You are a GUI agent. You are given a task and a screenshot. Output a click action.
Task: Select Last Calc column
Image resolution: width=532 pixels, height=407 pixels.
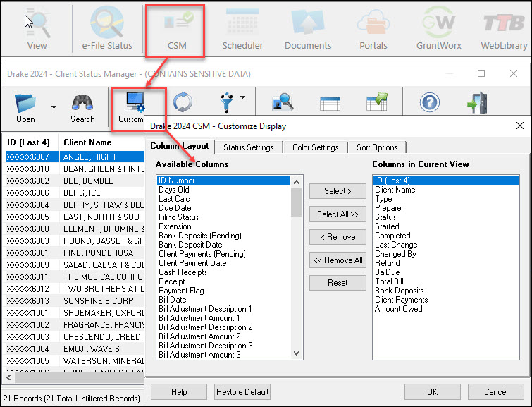(x=223, y=199)
